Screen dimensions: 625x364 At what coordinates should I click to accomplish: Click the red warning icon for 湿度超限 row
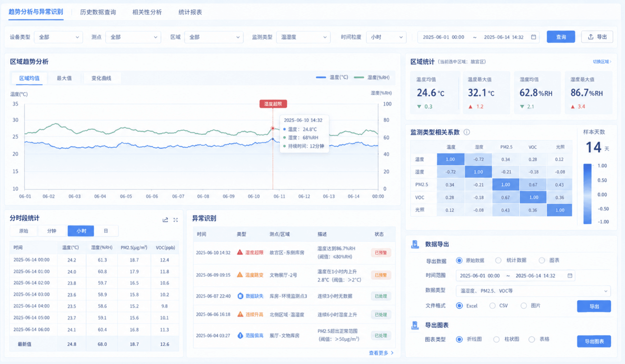tap(240, 252)
